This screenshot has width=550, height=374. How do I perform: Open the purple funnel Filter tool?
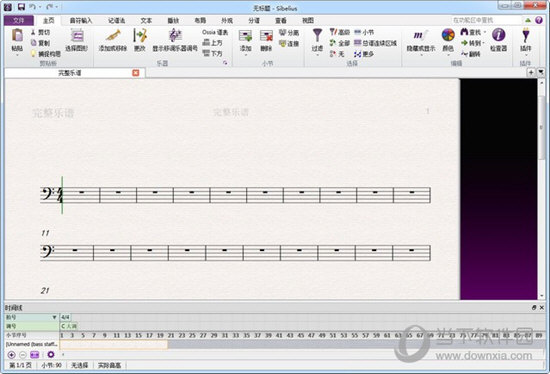[x=317, y=36]
